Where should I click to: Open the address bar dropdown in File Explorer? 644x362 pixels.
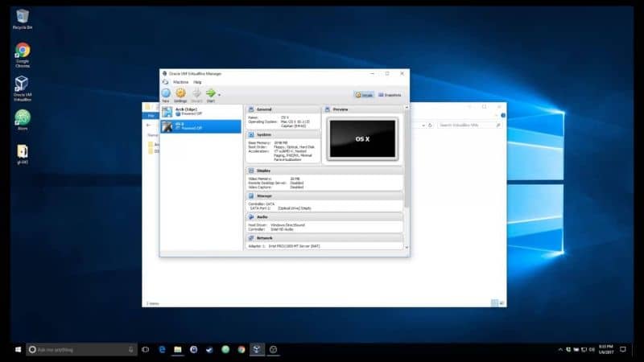423,125
